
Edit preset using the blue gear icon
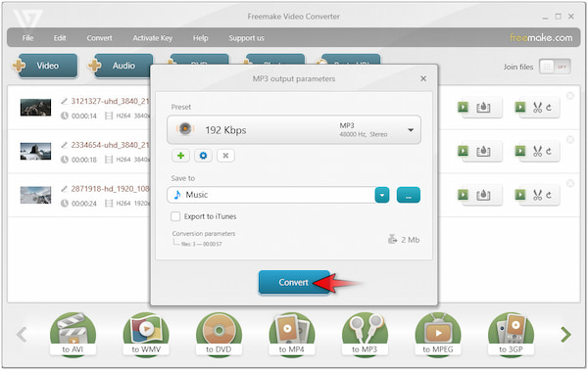pyautogui.click(x=203, y=156)
